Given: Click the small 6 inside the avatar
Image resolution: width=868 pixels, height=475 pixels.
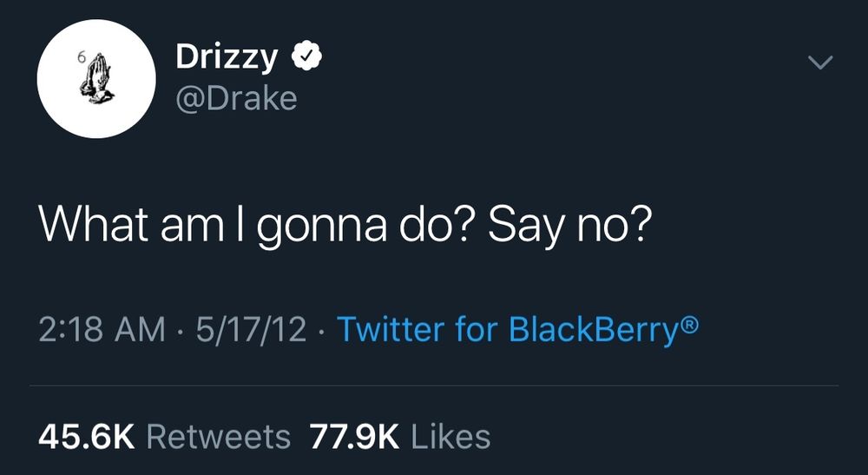Looking at the screenshot, I should click(x=80, y=59).
